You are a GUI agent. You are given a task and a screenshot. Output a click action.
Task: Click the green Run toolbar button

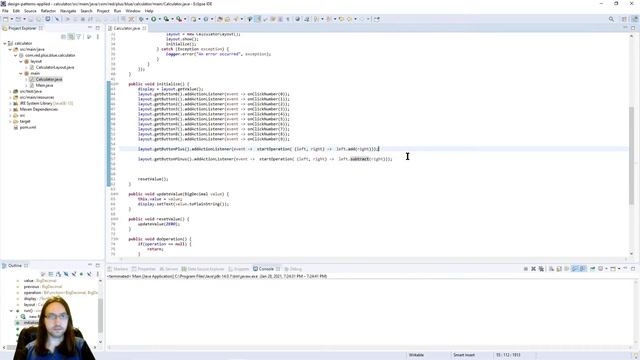click(154, 19)
